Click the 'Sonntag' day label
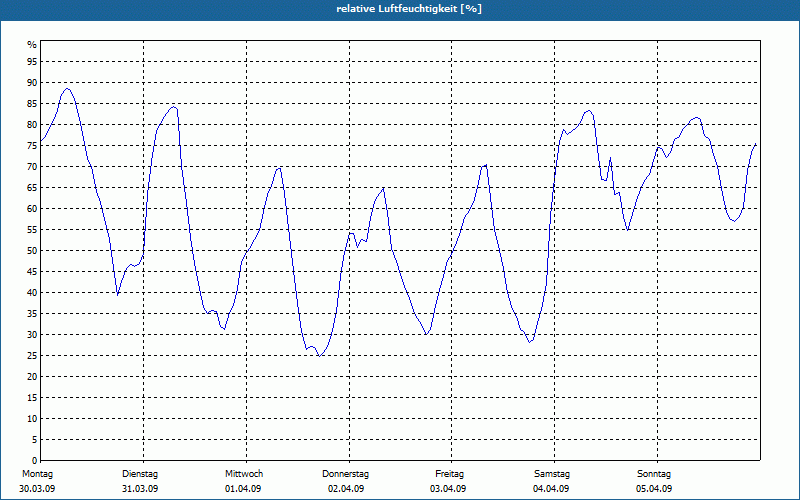Image resolution: width=800 pixels, height=500 pixels. pyautogui.click(x=654, y=474)
